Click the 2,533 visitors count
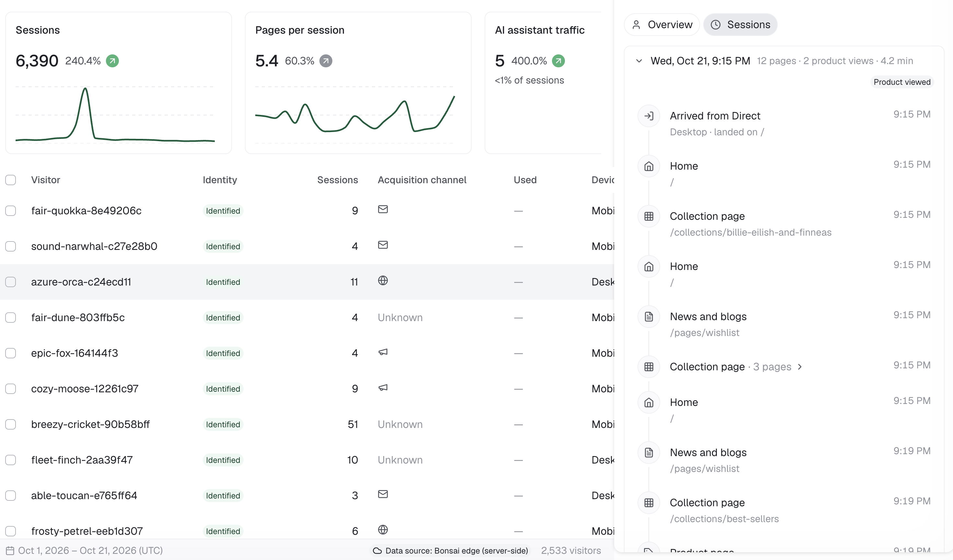This screenshot has height=560, width=953. tap(571, 551)
